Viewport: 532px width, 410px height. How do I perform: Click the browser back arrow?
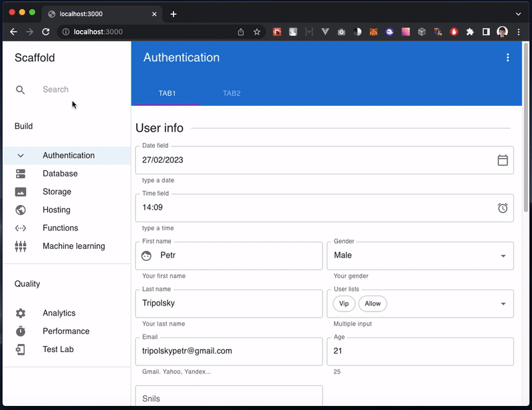13,32
